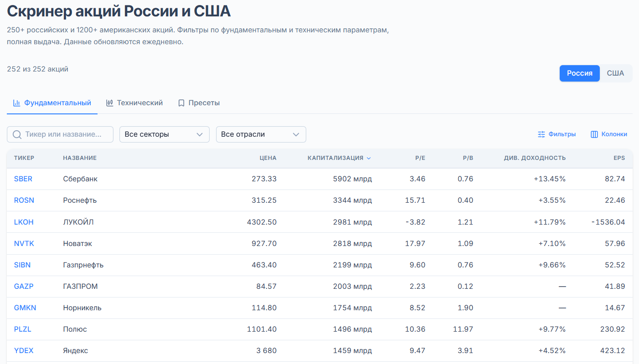Click the sort arrow next to Капитализация

point(369,158)
